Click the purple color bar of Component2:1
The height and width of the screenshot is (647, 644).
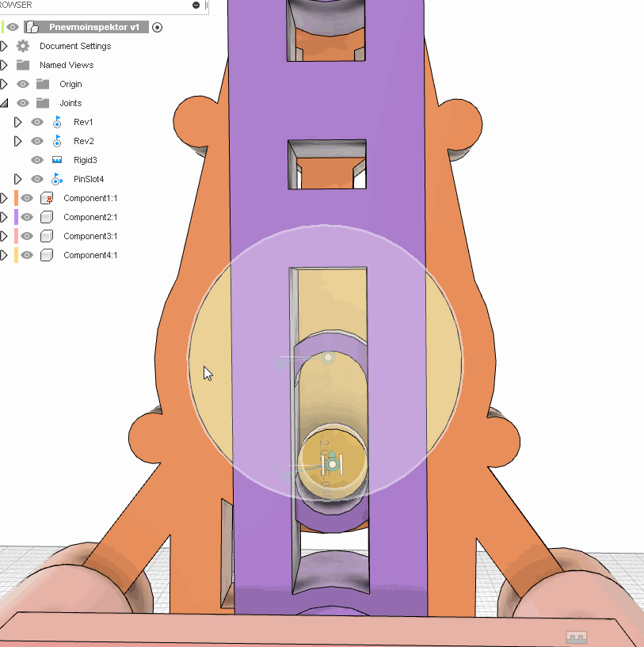pyautogui.click(x=16, y=217)
